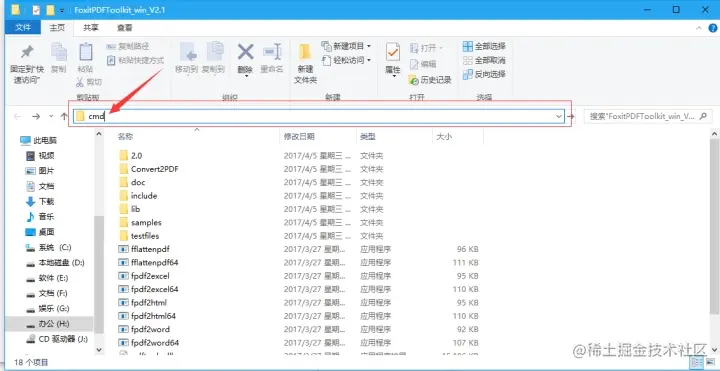The width and height of the screenshot is (720, 371).
Task: Click History (历史记录) icon
Action: tap(414, 80)
